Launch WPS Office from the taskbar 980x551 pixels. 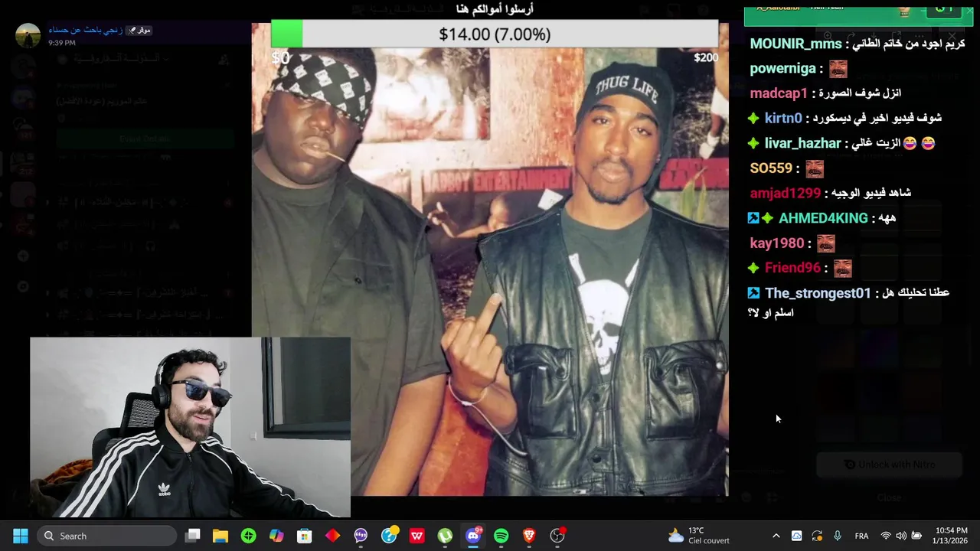pyautogui.click(x=416, y=536)
